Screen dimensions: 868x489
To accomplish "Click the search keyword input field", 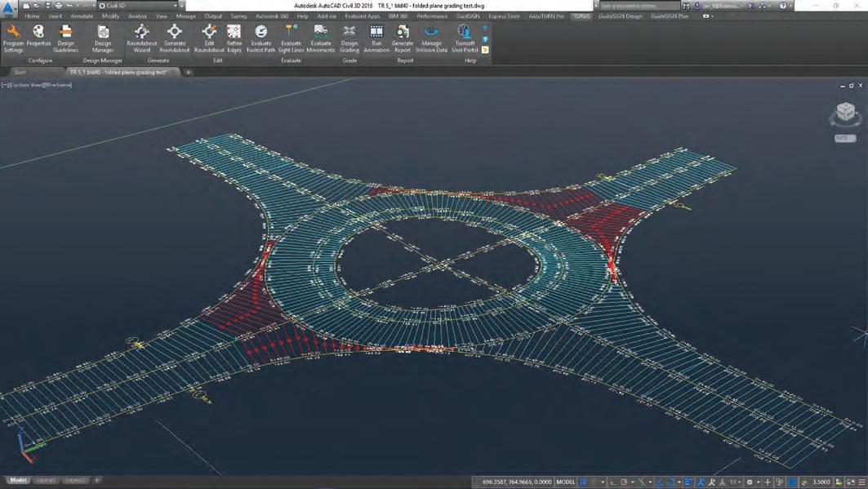I will (x=640, y=6).
